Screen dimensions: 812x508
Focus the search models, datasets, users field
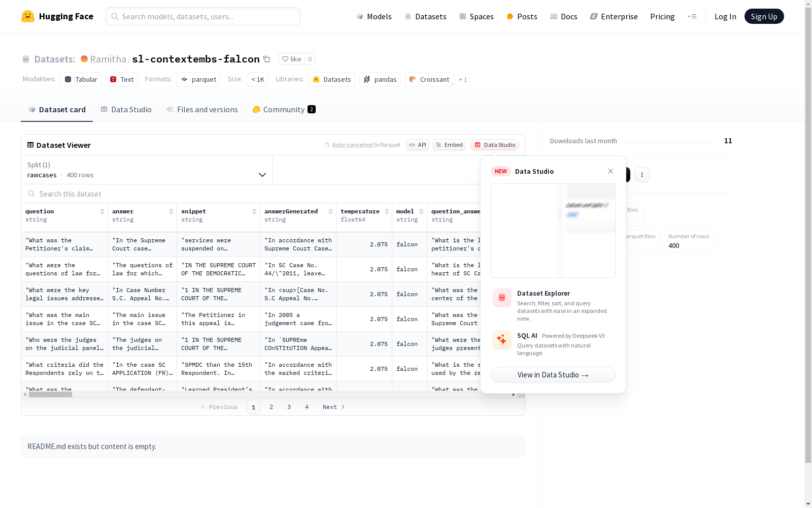click(203, 16)
